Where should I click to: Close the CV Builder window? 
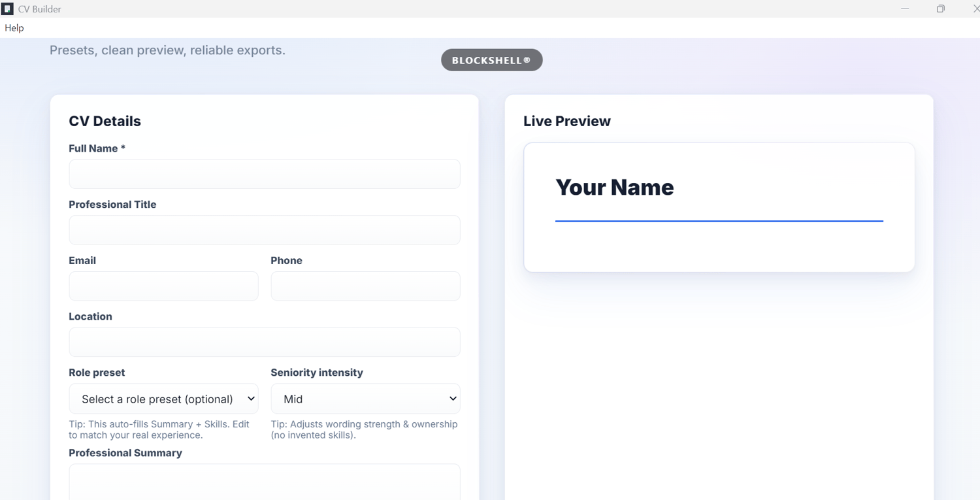tap(975, 8)
